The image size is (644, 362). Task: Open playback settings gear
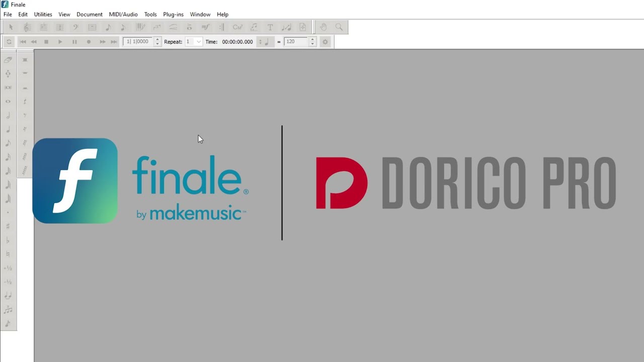click(x=325, y=42)
